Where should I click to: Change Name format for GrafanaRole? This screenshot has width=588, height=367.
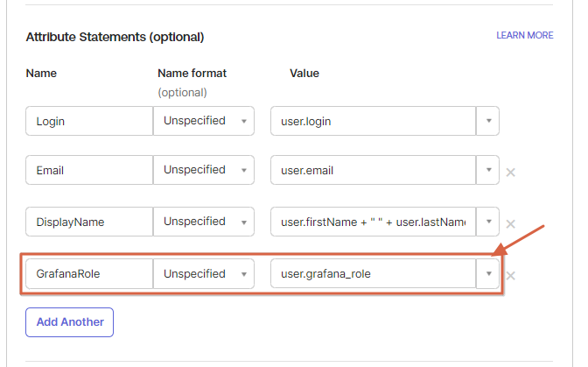click(x=204, y=274)
